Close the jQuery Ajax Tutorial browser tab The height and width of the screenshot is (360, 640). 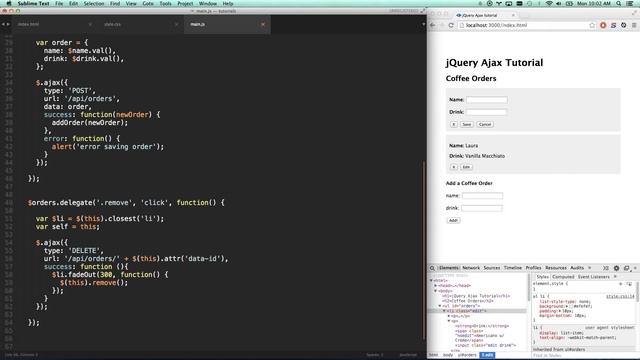(513, 15)
